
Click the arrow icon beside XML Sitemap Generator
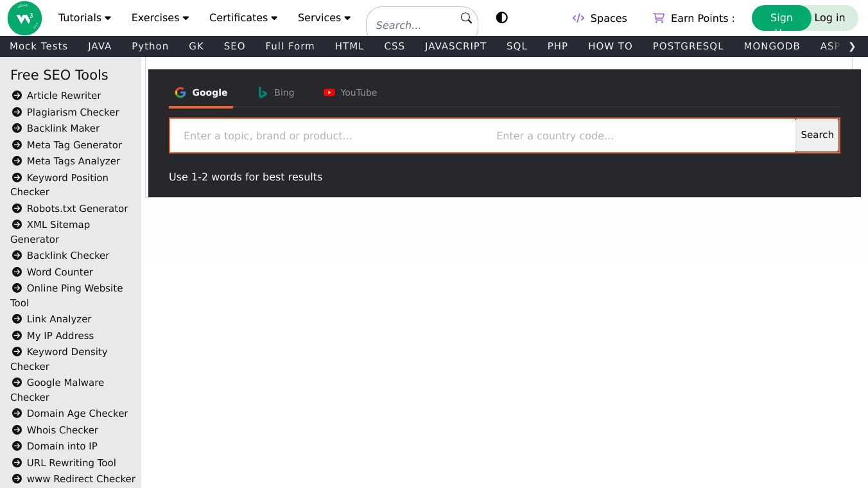[x=17, y=225]
